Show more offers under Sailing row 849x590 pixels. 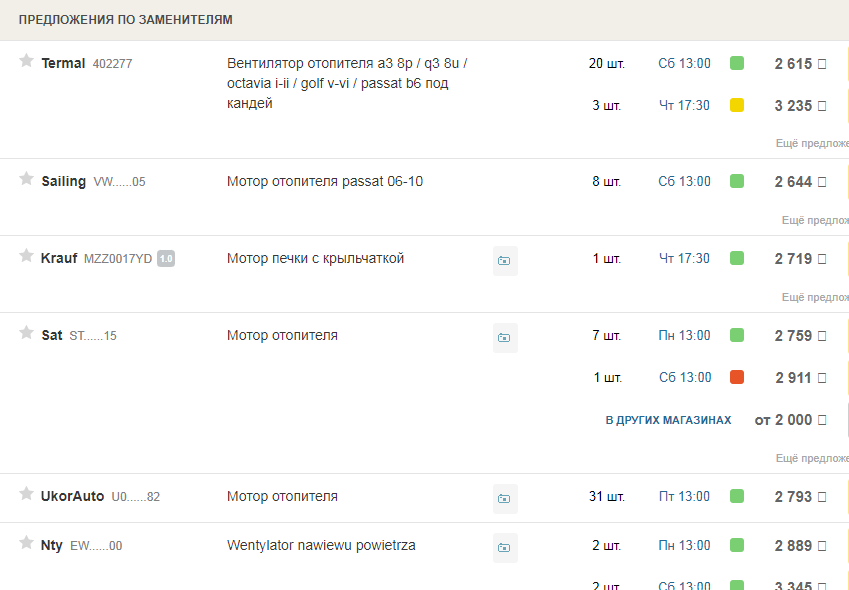(x=813, y=220)
